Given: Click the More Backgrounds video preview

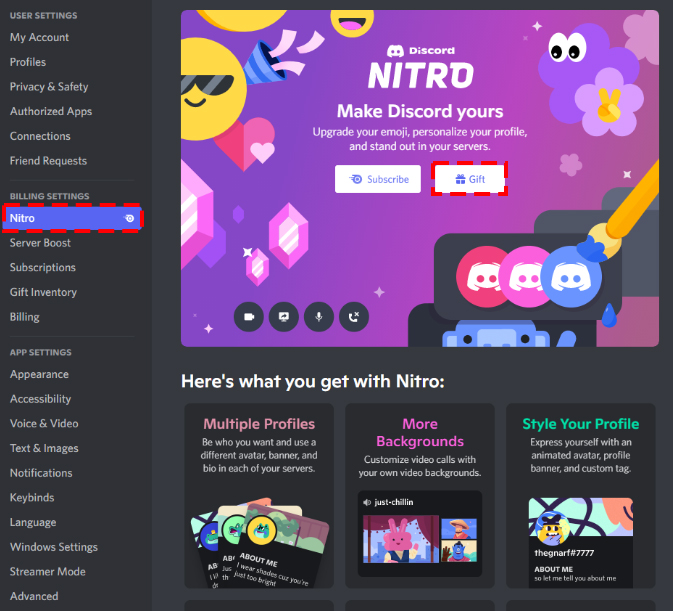Looking at the screenshot, I should click(x=420, y=535).
